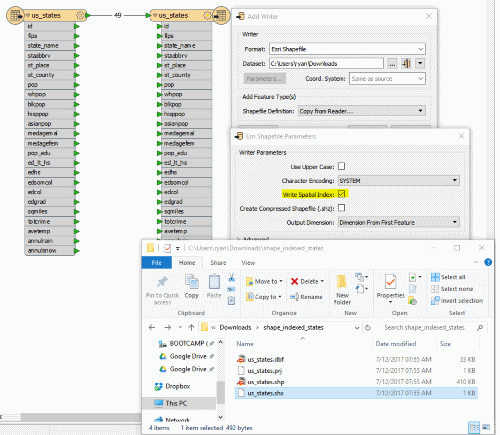The image size is (500, 435).
Task: Switch to the Share ribbon tab
Action: pyautogui.click(x=218, y=263)
